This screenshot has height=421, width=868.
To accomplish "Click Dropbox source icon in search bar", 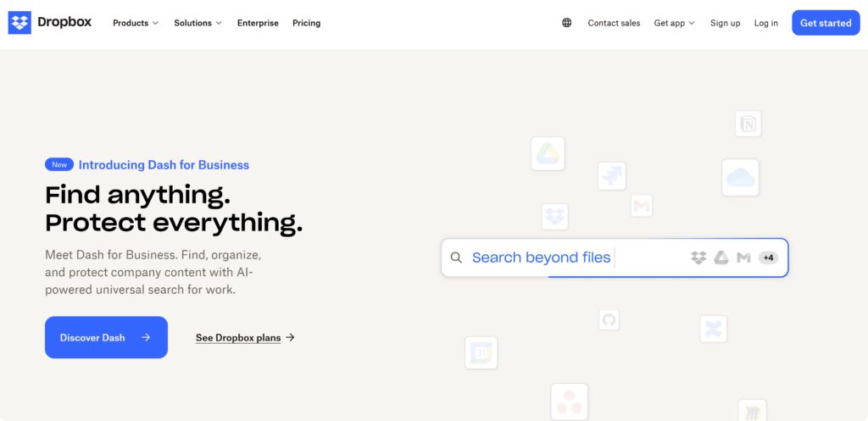I will pos(698,258).
